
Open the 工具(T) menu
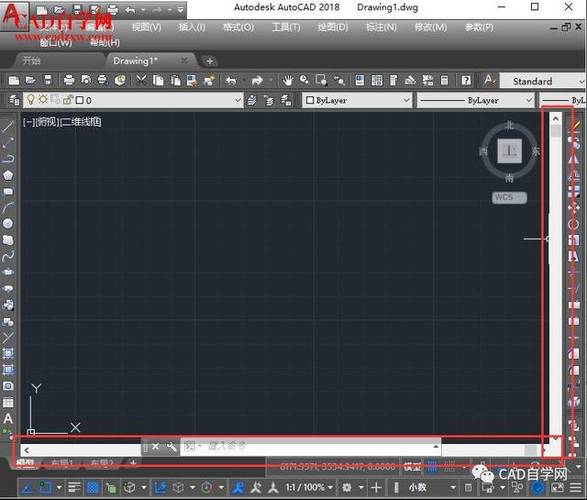286,27
